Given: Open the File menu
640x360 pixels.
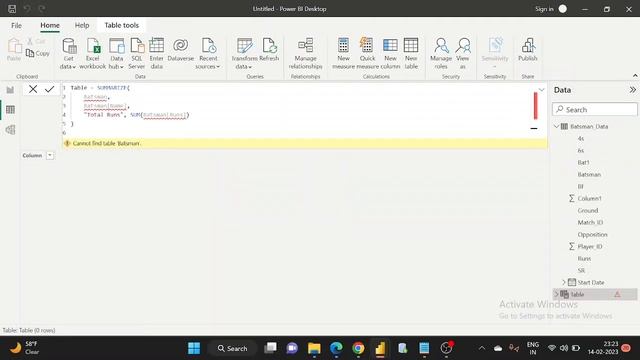Looking at the screenshot, I should (x=16, y=25).
